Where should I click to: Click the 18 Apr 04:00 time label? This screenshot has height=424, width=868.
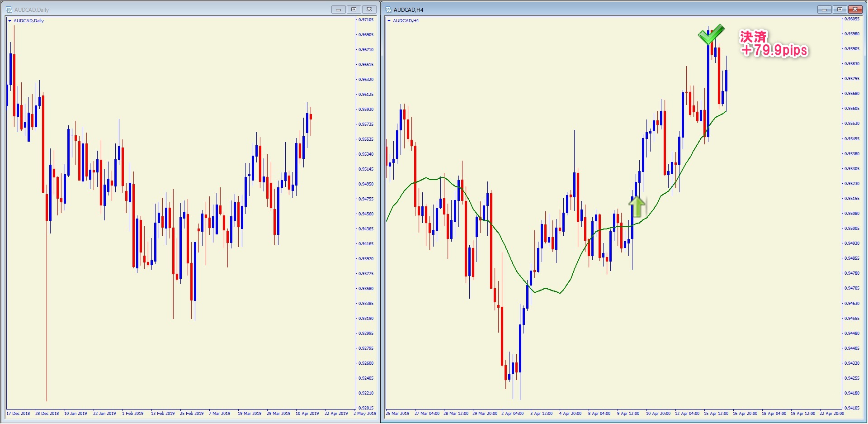(774, 414)
